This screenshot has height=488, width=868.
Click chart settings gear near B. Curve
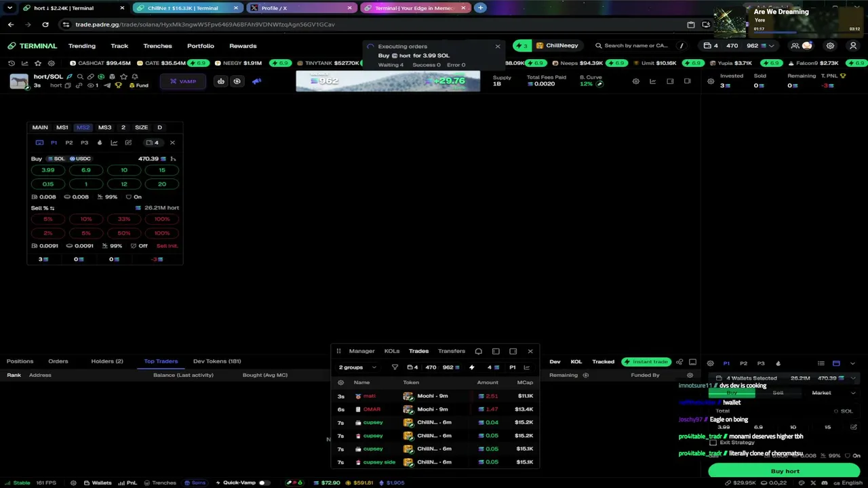tap(635, 81)
